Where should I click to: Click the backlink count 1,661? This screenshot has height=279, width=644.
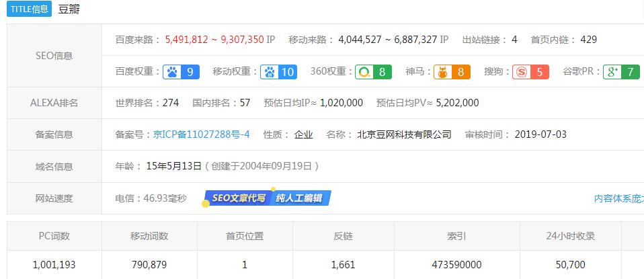coord(344,265)
